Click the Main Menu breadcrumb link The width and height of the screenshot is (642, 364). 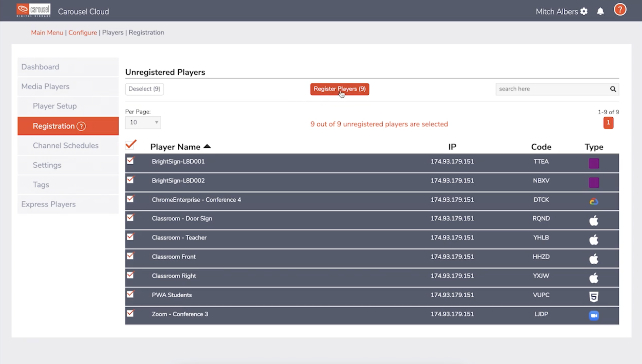pyautogui.click(x=47, y=33)
